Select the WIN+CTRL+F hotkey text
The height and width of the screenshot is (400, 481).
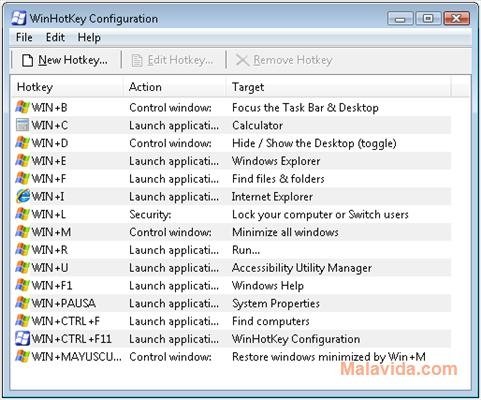(66, 321)
